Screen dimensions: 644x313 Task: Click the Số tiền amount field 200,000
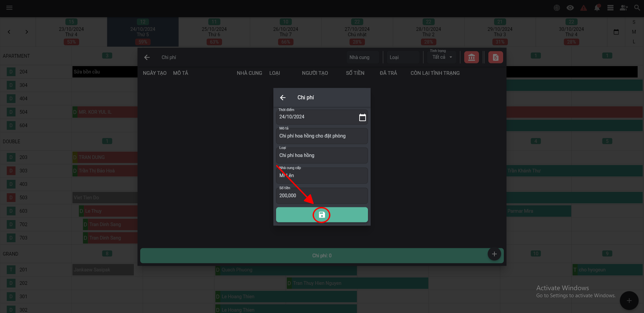(x=322, y=196)
